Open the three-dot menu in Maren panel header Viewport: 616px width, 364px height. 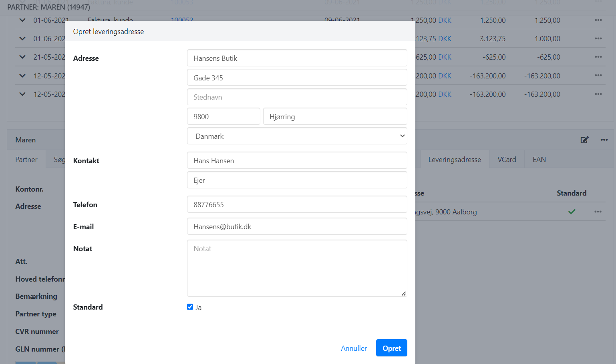pos(604,140)
